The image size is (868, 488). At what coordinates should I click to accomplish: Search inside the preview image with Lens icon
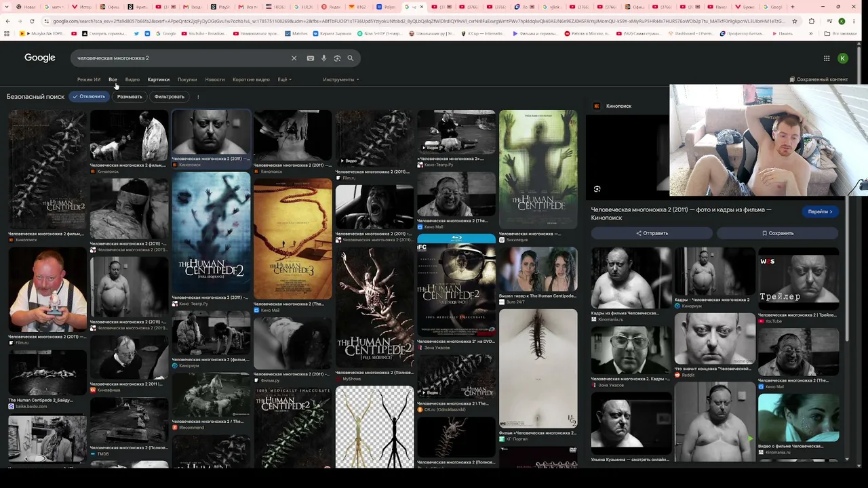[597, 189]
